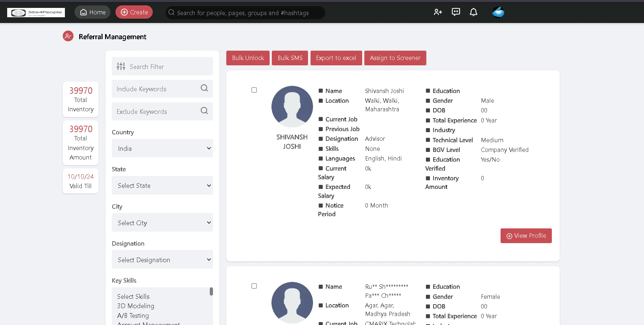Viewport: 644px width, 325px height.
Task: Open the Country dropdown showing India
Action: click(x=162, y=148)
